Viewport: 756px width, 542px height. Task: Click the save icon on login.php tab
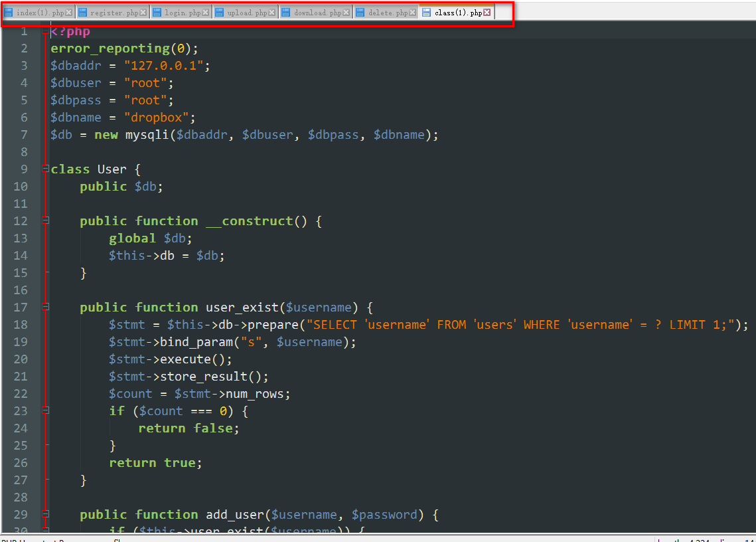point(157,13)
